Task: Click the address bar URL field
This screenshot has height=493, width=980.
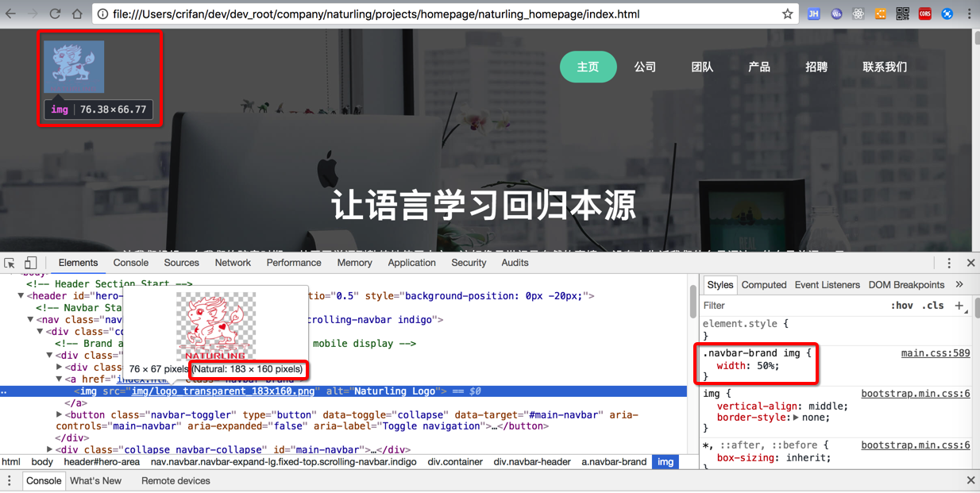Action: pyautogui.click(x=445, y=13)
